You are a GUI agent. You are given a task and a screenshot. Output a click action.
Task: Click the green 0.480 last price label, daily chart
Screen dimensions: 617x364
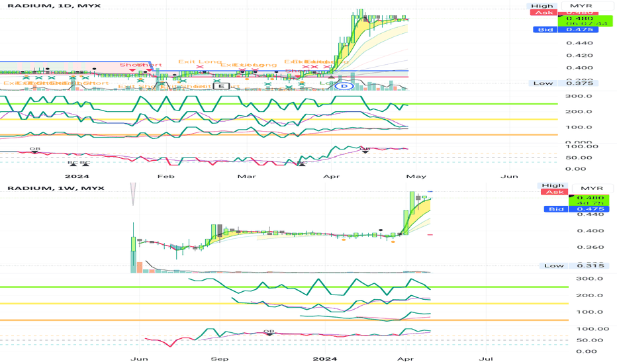point(585,21)
